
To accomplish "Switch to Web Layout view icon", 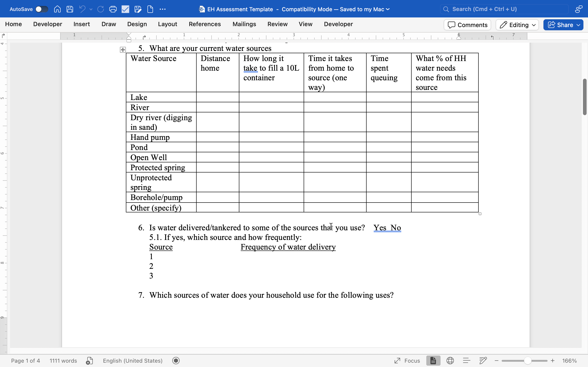I will [x=450, y=361].
